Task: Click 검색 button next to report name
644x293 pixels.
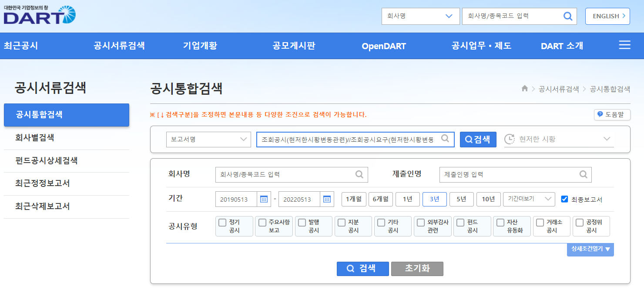Action: point(478,139)
